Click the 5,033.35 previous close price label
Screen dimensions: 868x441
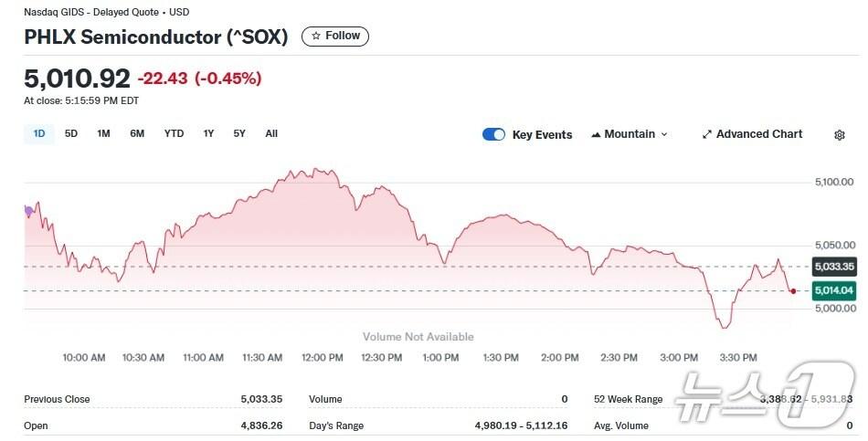point(833,267)
